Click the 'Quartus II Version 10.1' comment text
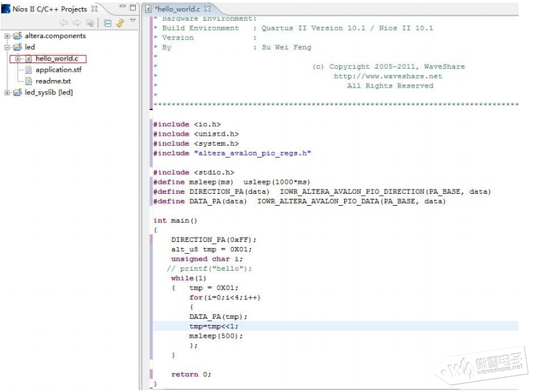This screenshot has width=540, height=392. coord(313,28)
